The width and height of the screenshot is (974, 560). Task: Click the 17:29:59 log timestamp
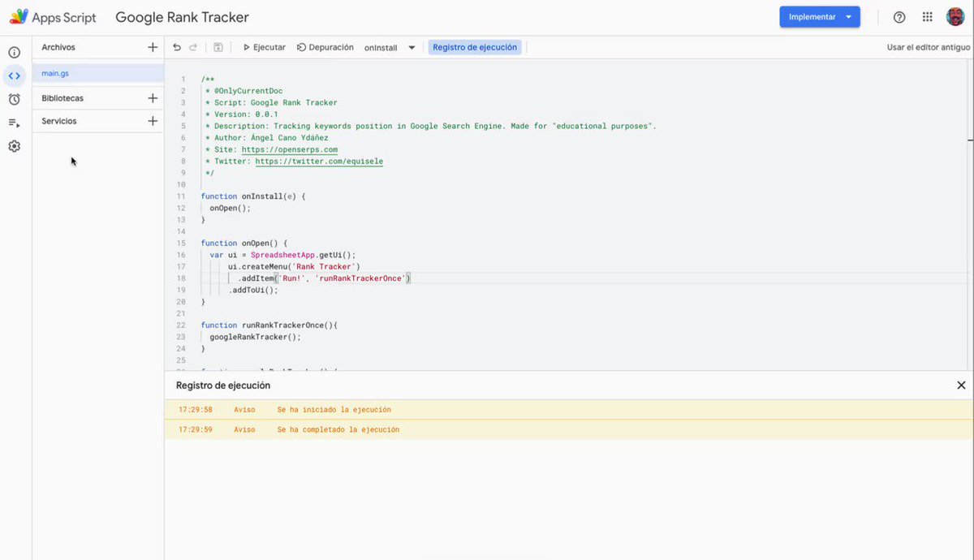click(x=196, y=429)
